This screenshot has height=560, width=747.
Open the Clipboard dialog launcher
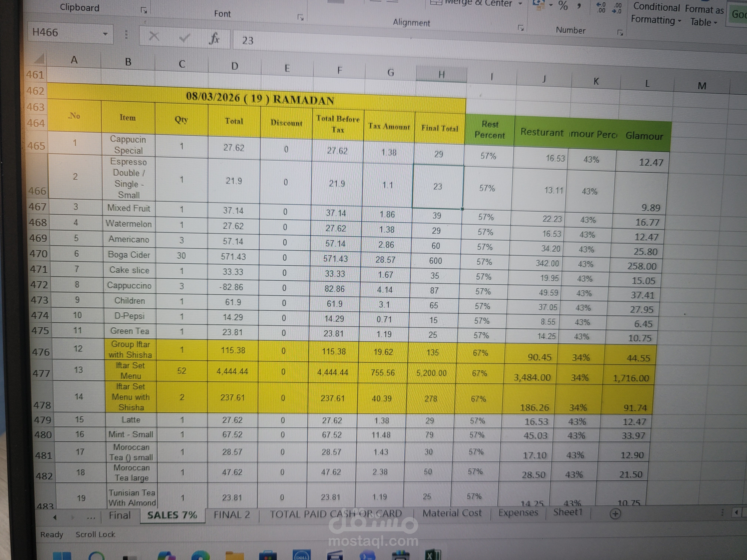click(x=144, y=11)
